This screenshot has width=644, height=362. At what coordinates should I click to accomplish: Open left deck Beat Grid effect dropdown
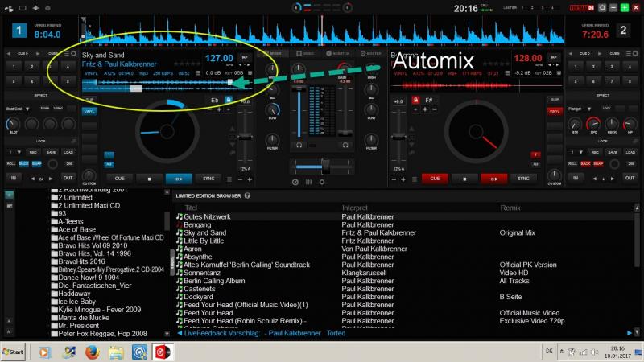tap(27, 109)
